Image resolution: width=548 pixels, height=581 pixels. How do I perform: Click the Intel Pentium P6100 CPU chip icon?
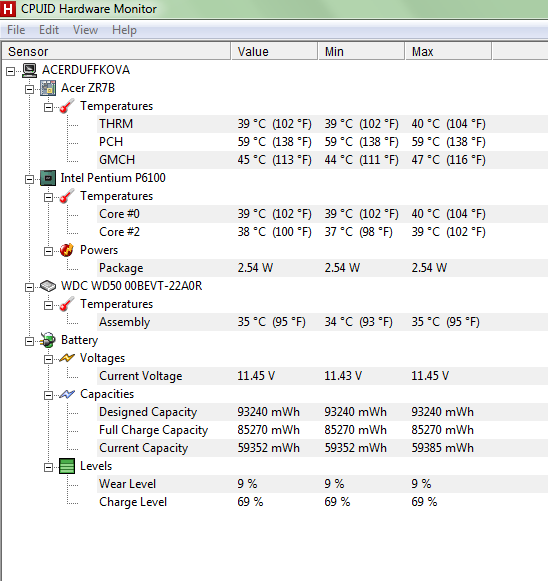[48, 178]
